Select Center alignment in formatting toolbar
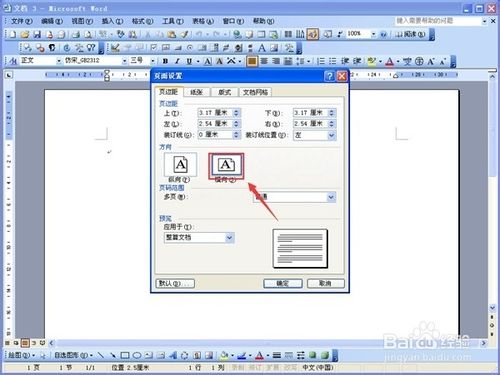500x375 pixels. tap(264, 61)
